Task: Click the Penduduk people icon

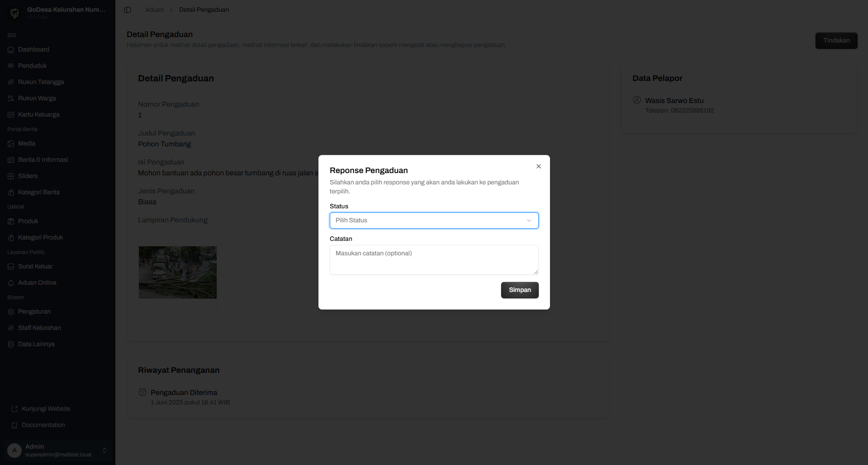Action: 11,66
